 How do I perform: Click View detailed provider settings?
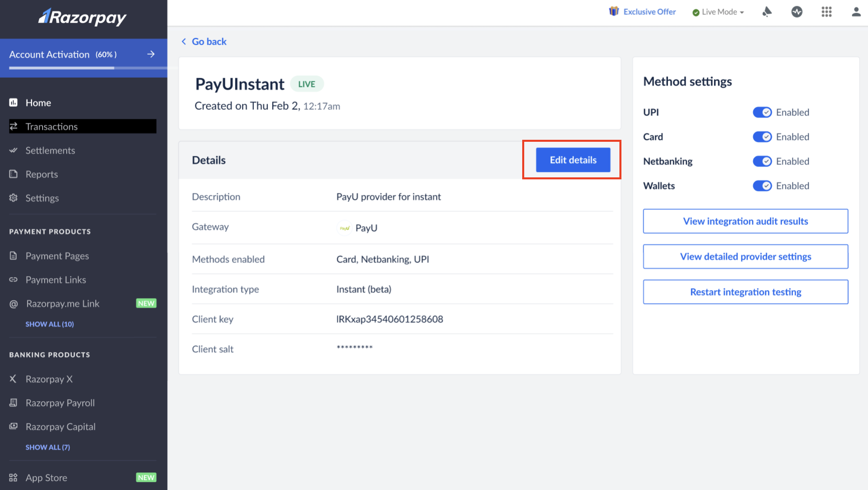point(746,257)
